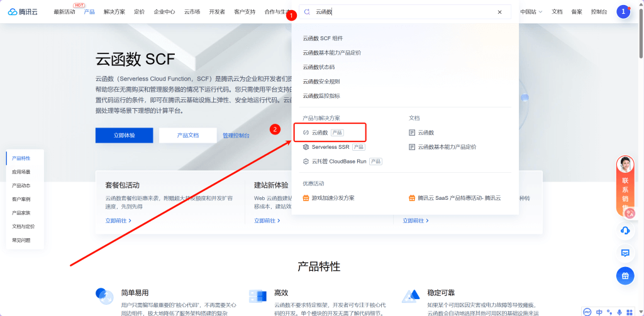Click the Serverless SSR product icon
The width and height of the screenshot is (644, 316).
pyautogui.click(x=306, y=147)
